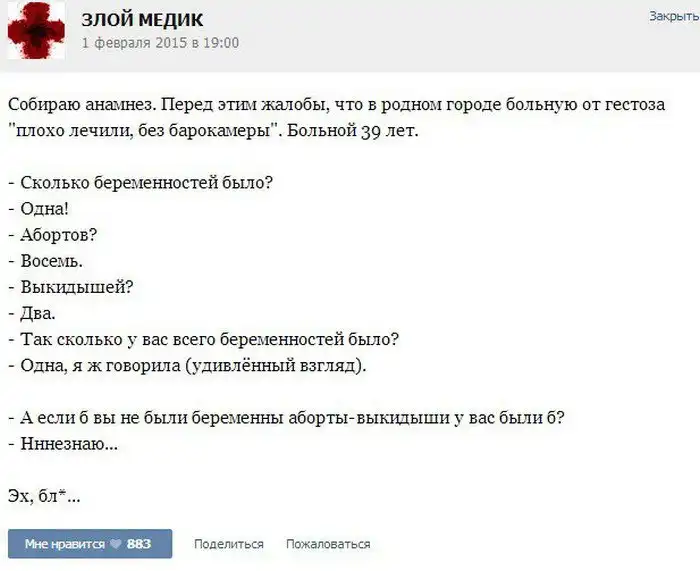Share the post via Поделиться
Viewport: 700px width, 571px height.
(229, 544)
